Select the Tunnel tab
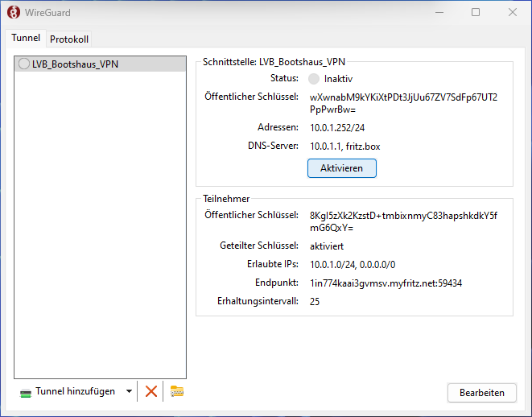Viewport: 532px width, 417px height. coord(26,38)
